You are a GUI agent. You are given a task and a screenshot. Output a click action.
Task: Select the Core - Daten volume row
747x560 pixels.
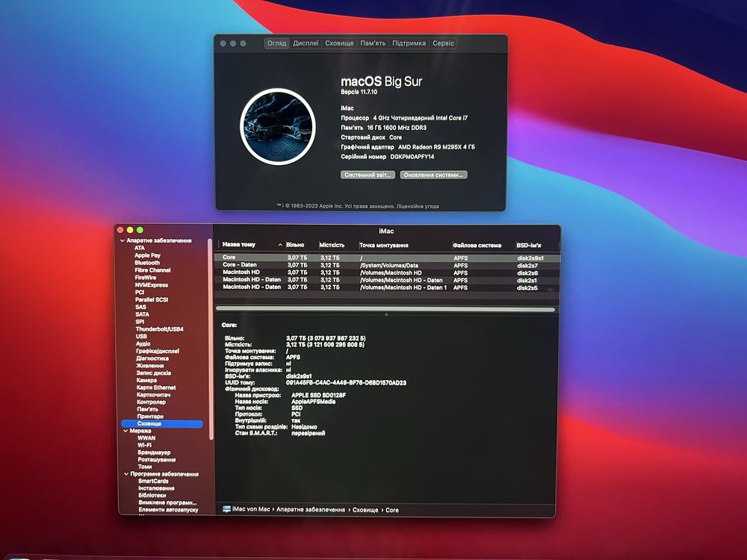point(387,265)
